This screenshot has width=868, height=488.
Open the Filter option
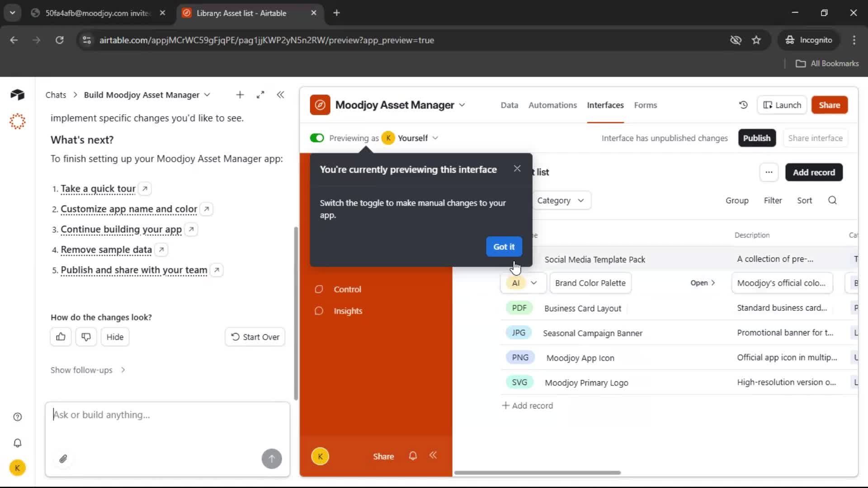pyautogui.click(x=773, y=200)
